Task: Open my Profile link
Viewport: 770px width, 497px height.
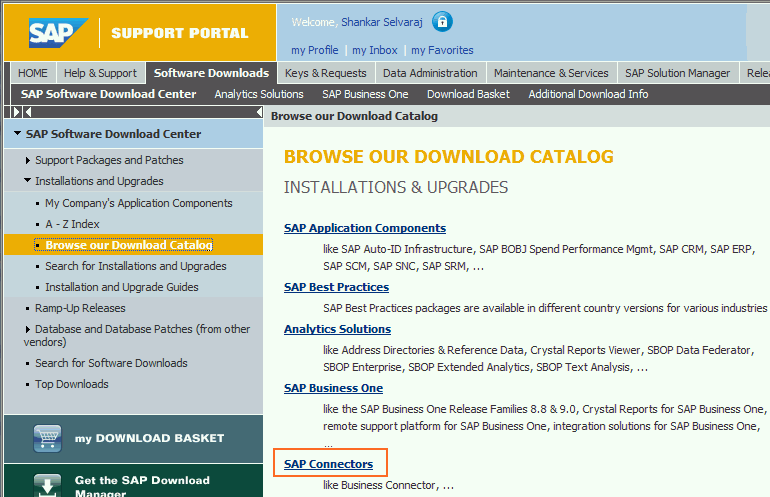Action: pyautogui.click(x=315, y=50)
